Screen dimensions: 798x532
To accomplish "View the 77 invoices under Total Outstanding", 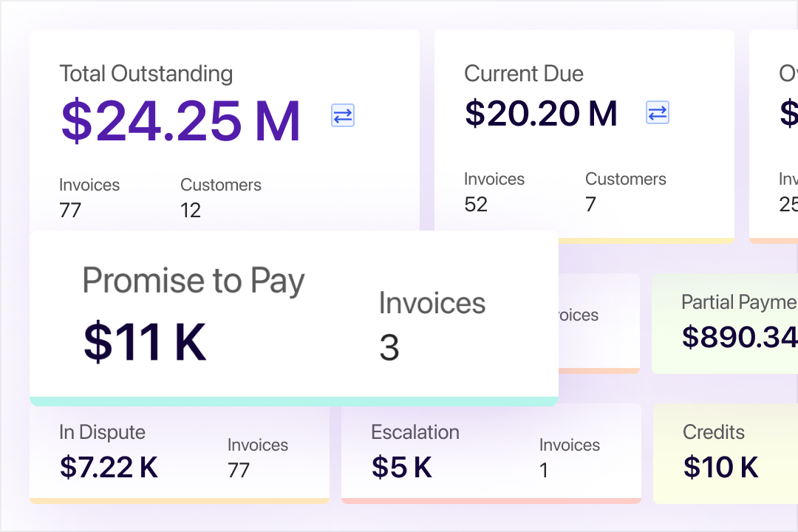I will pos(70,211).
